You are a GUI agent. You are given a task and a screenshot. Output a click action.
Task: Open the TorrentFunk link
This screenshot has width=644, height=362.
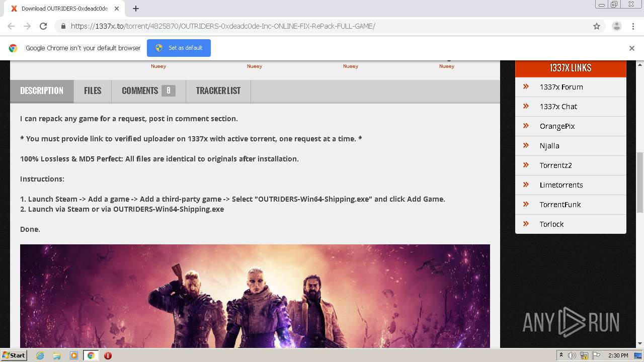[560, 205]
